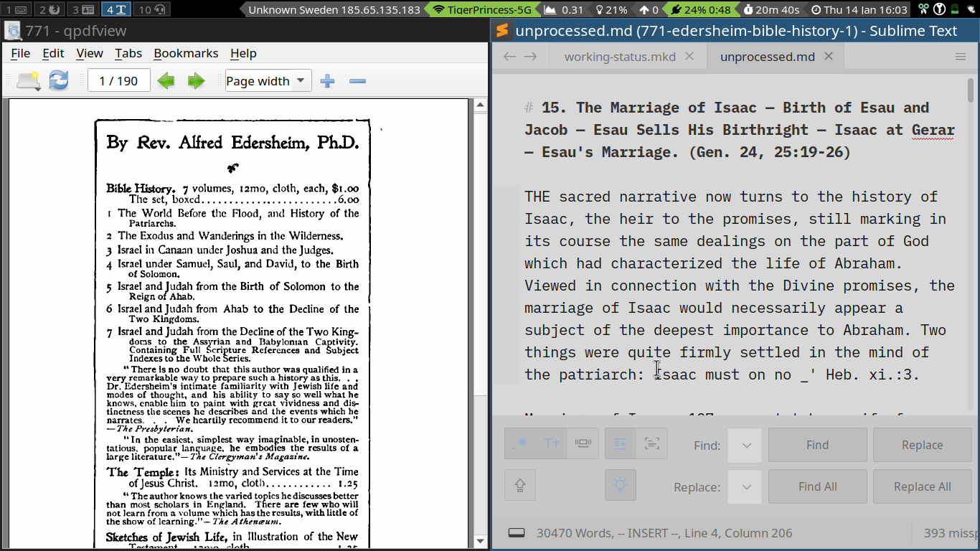Image resolution: width=980 pixels, height=551 pixels.
Task: Zoom in with the blue plus icon
Action: [x=328, y=81]
